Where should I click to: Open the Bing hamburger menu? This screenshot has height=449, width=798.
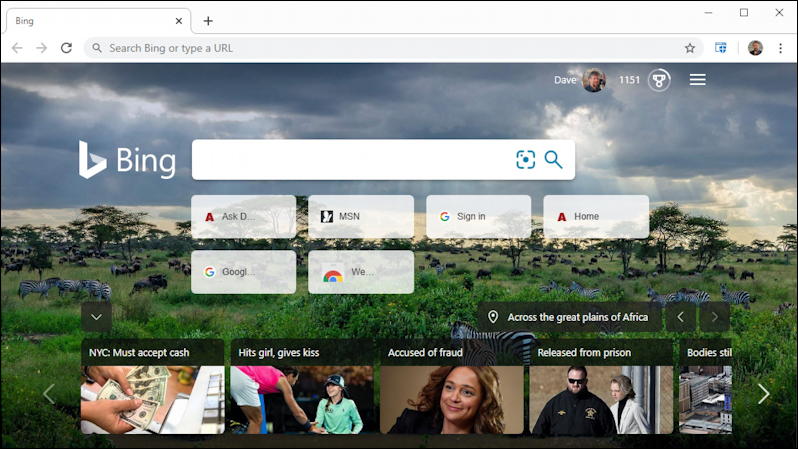[x=697, y=80]
